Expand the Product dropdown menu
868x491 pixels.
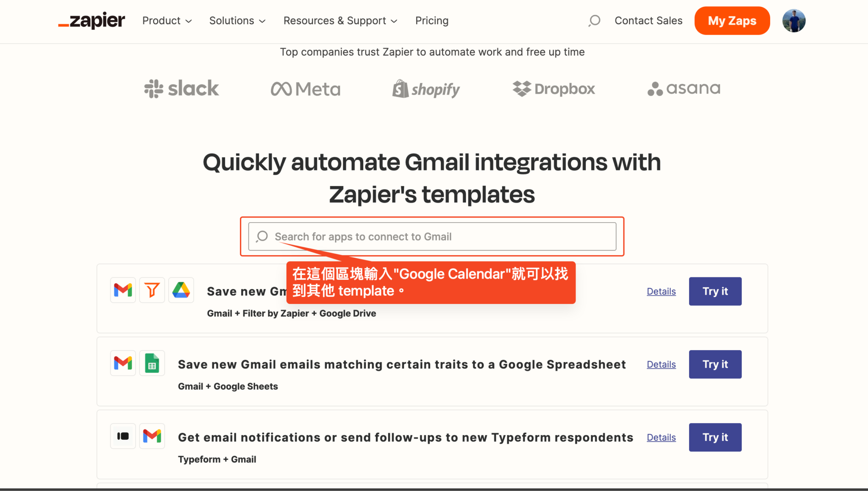click(166, 20)
